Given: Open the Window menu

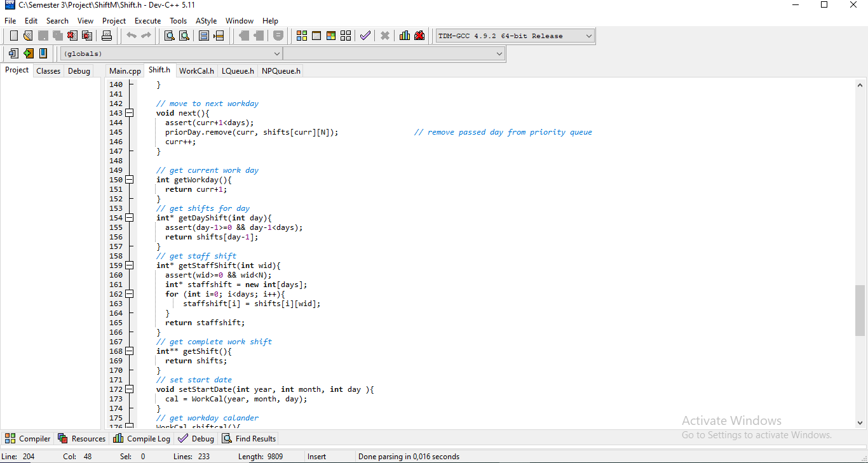Looking at the screenshot, I should [240, 21].
